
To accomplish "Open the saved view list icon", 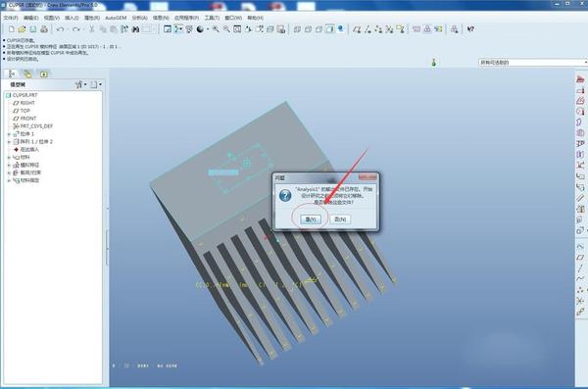I will [259, 28].
